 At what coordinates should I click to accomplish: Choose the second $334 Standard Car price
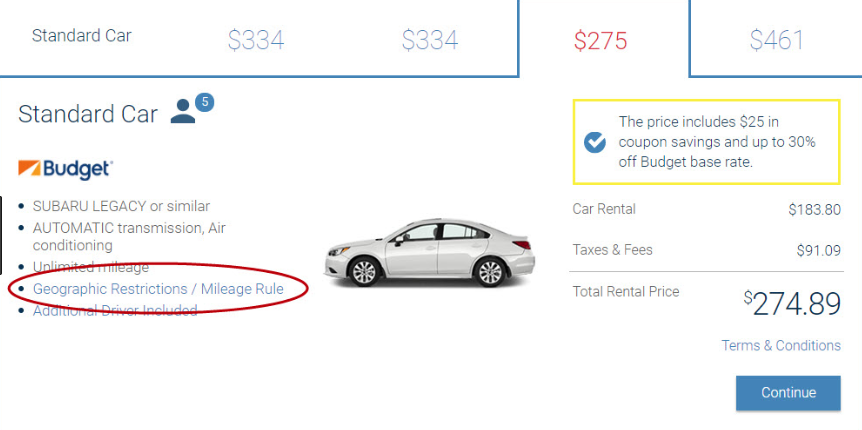point(430,40)
